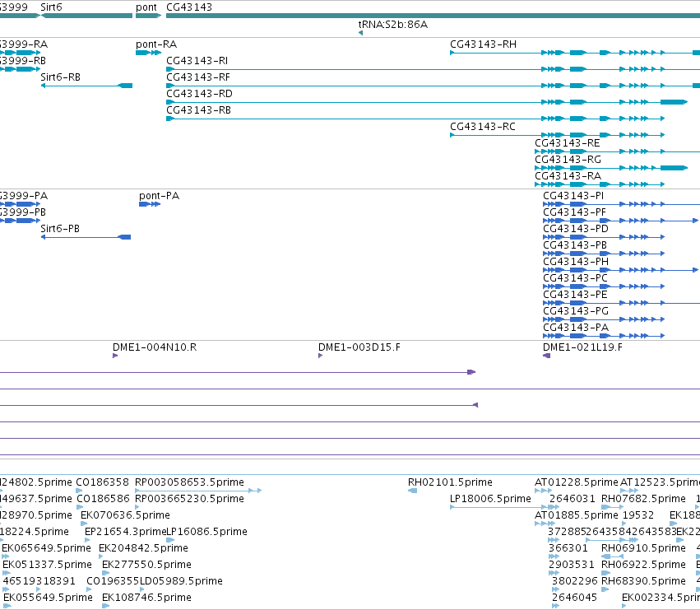Open the 2646045 EST label

[x=574, y=598]
